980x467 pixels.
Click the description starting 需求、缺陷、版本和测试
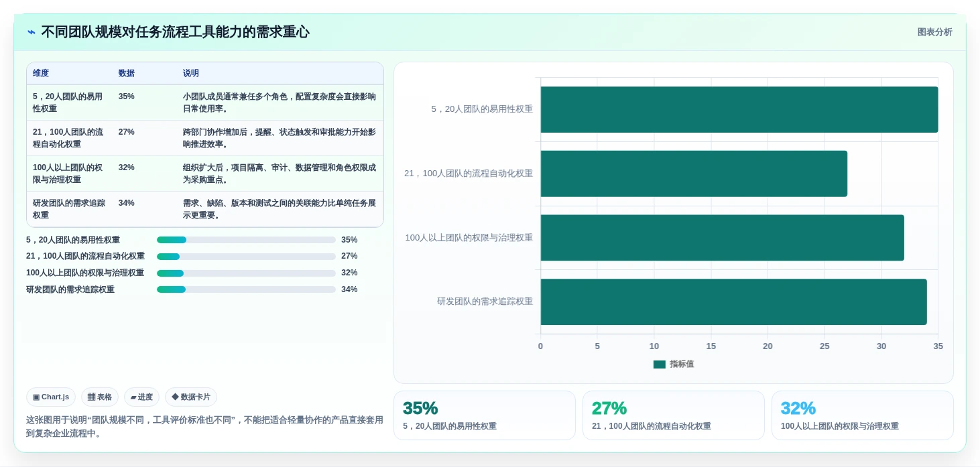tap(280, 209)
